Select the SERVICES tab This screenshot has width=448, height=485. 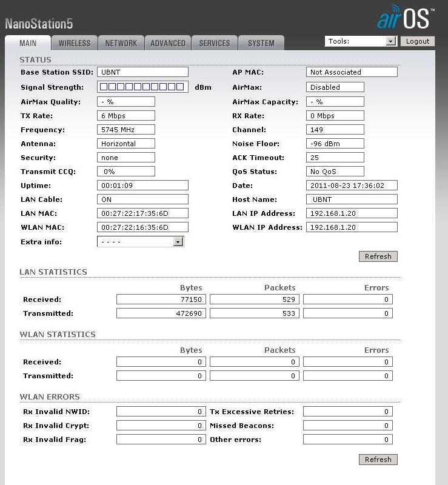tap(215, 43)
